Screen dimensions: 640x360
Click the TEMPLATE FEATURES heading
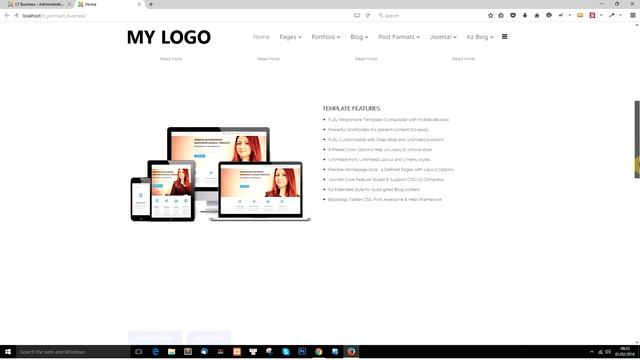click(x=351, y=109)
